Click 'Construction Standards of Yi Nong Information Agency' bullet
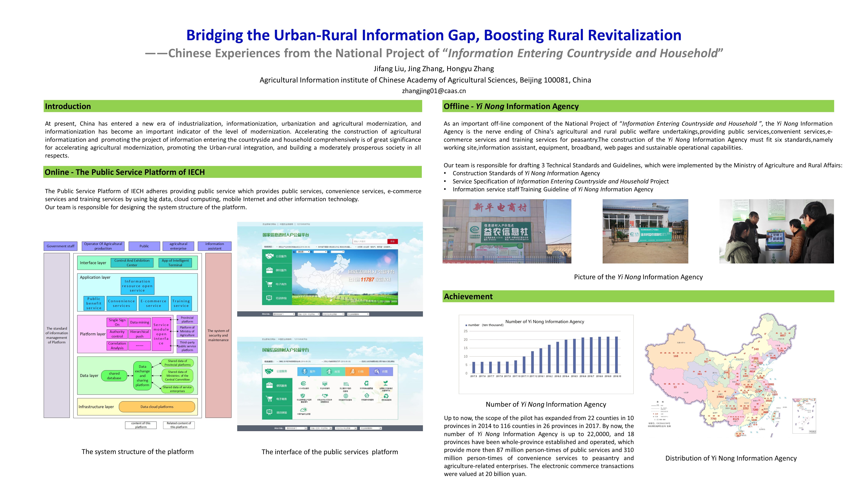 coord(526,174)
